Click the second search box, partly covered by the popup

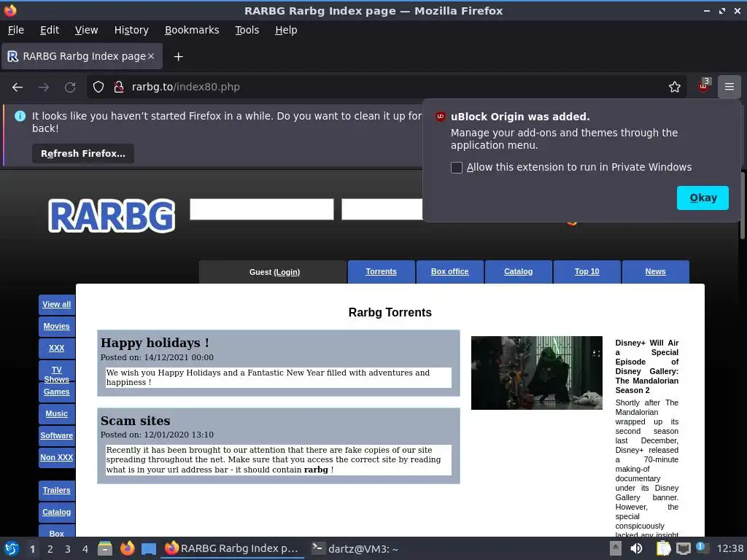pos(382,209)
